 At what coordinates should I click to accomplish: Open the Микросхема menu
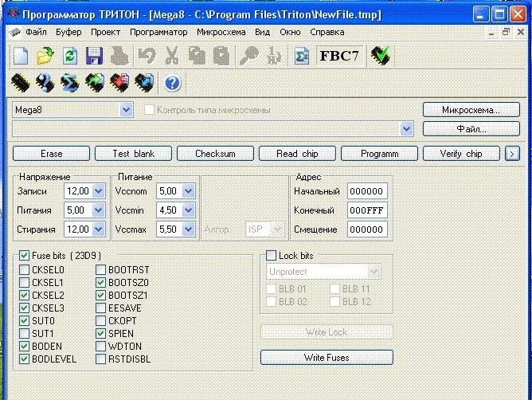[x=221, y=32]
